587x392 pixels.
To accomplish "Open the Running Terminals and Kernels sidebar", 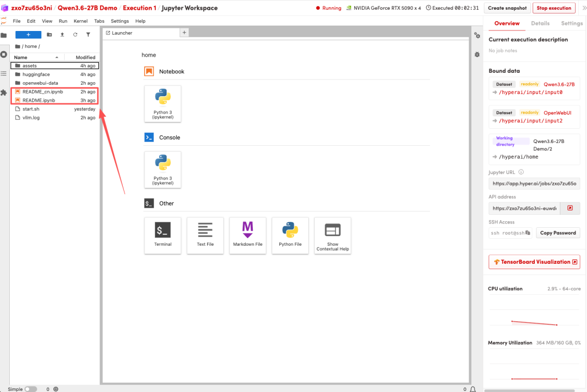I will tap(4, 54).
